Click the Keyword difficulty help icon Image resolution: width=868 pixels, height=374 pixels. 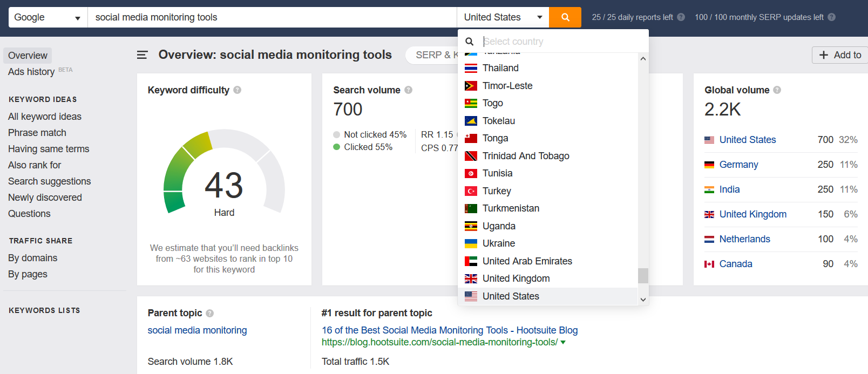tap(238, 90)
